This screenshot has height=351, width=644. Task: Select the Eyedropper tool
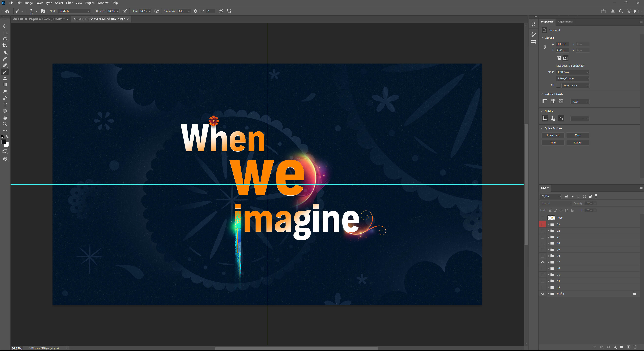(5, 59)
